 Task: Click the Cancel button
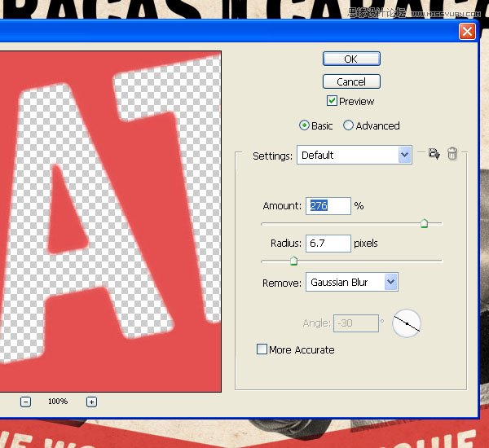351,81
